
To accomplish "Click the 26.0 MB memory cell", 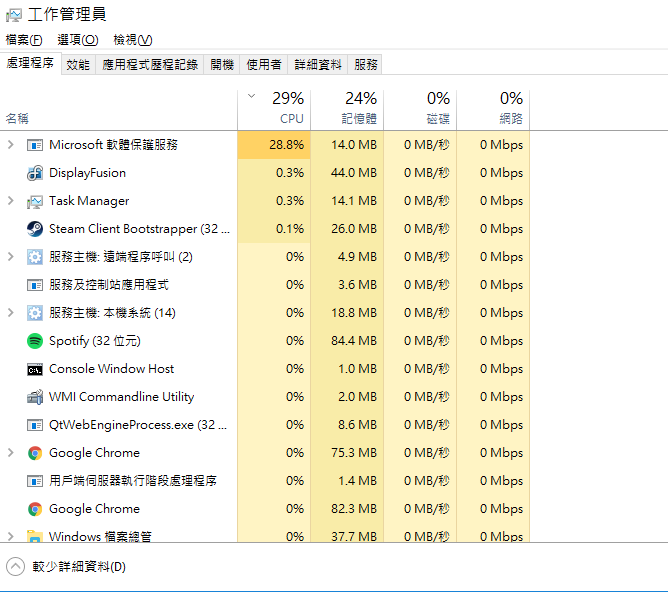I will pyautogui.click(x=347, y=229).
